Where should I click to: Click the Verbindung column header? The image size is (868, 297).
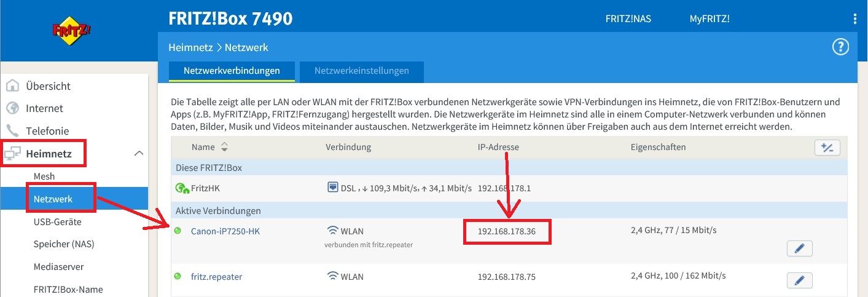[x=348, y=147]
